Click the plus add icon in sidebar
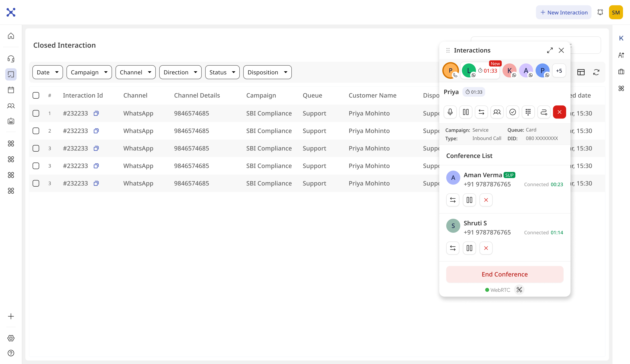 coord(11,316)
